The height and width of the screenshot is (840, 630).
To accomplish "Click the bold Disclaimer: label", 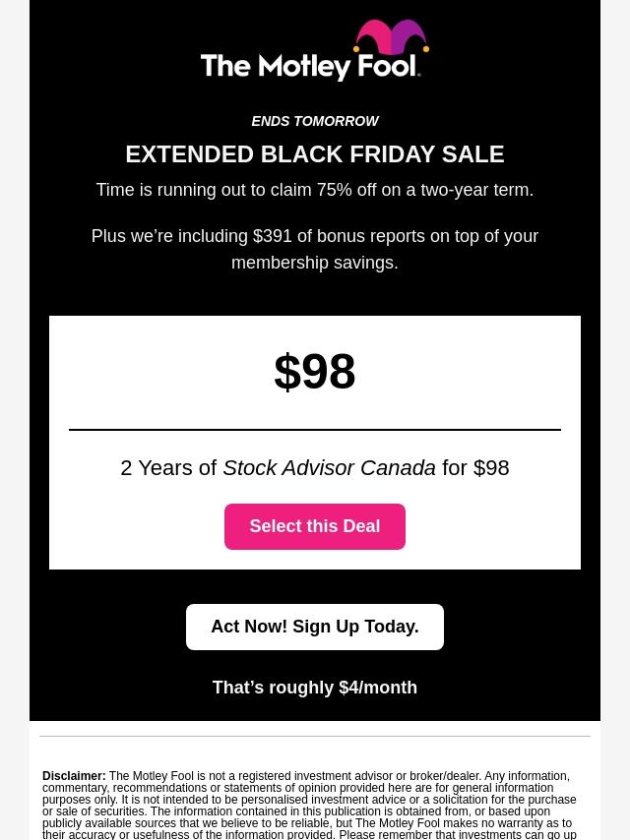I will click(x=74, y=776).
